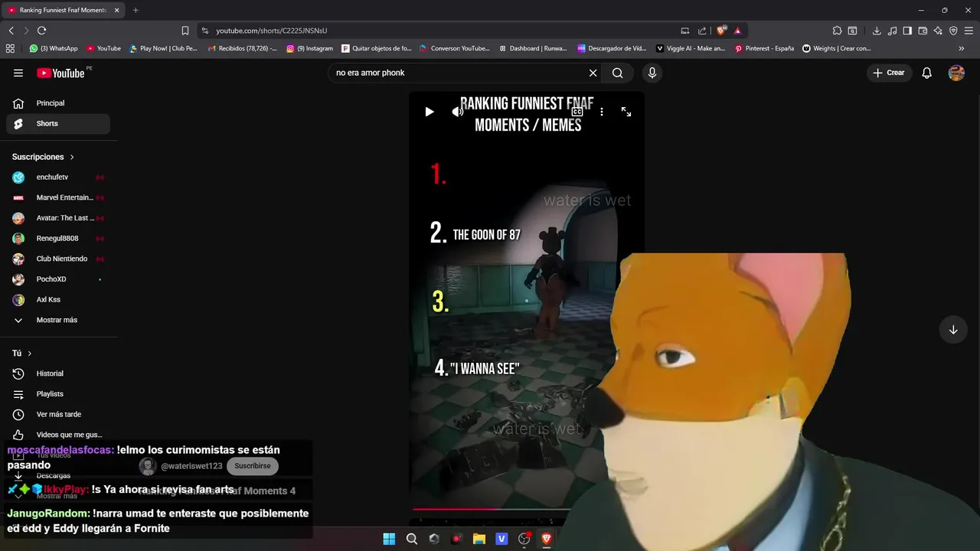Image resolution: width=980 pixels, height=551 pixels.
Task: Open the PochoXD channel
Action: point(58,279)
